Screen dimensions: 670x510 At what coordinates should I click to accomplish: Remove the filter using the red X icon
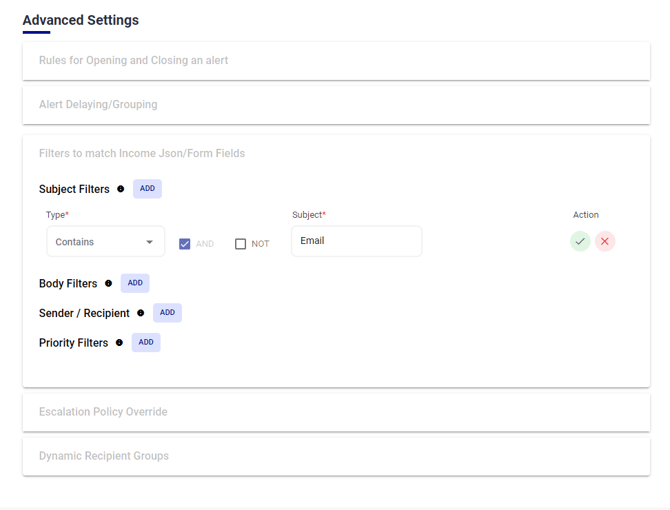[605, 241]
